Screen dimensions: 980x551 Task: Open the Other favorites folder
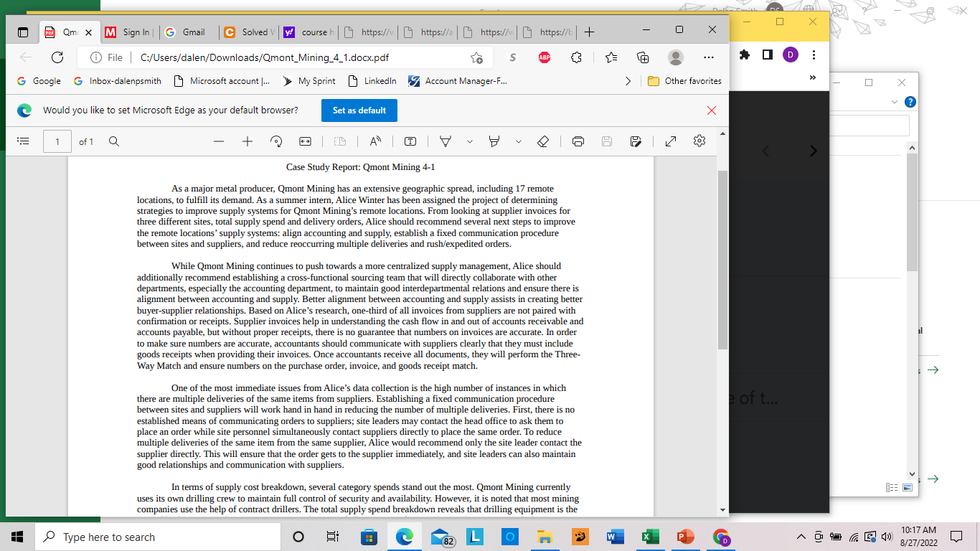coord(684,81)
